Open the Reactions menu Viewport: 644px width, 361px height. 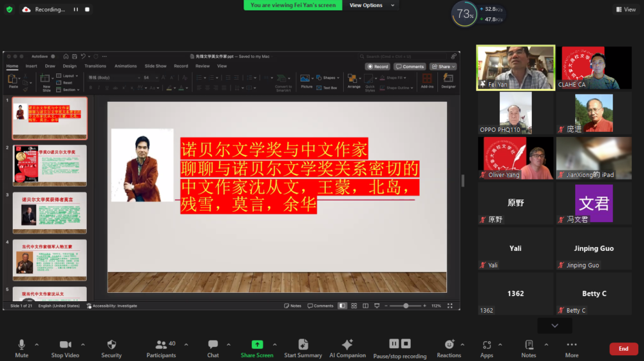point(449,345)
